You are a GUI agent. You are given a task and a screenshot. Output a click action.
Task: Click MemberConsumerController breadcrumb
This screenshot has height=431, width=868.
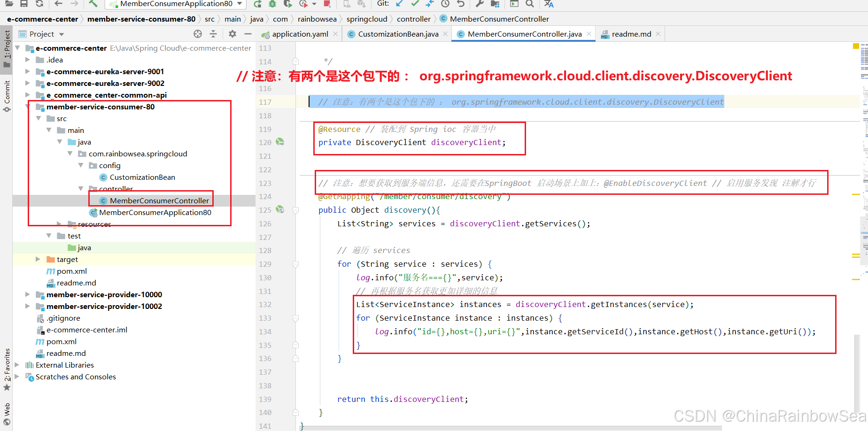pos(494,19)
